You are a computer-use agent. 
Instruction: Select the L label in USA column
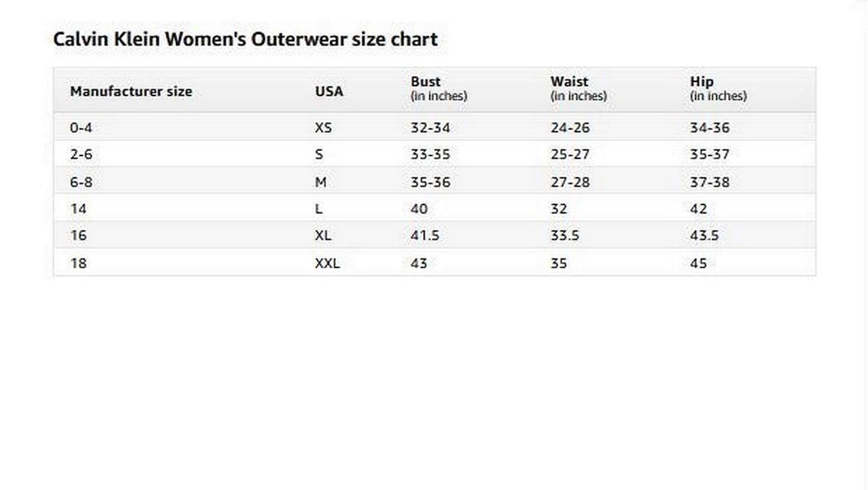[x=318, y=209]
